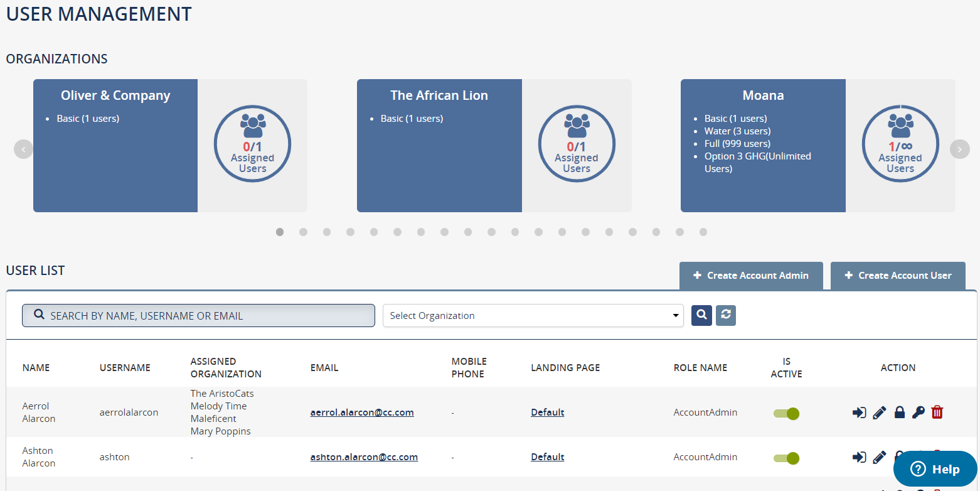Click AccountAdmin role for Ashton Alarcon
This screenshot has width=980, height=491.
pos(705,457)
